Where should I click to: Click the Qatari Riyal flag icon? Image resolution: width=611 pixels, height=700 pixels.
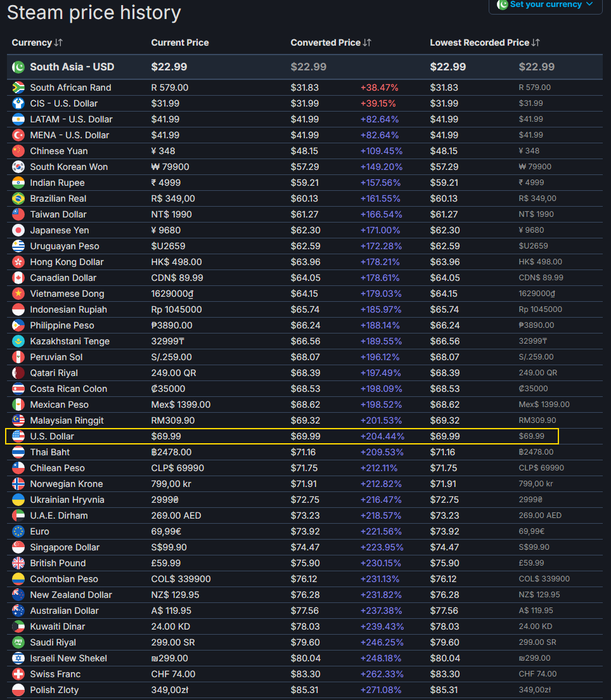coord(18,373)
